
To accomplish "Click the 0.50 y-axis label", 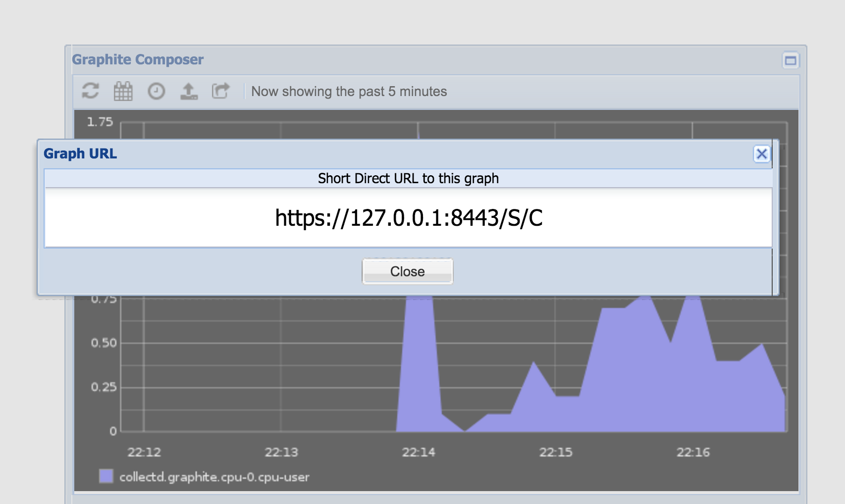I will tap(104, 343).
